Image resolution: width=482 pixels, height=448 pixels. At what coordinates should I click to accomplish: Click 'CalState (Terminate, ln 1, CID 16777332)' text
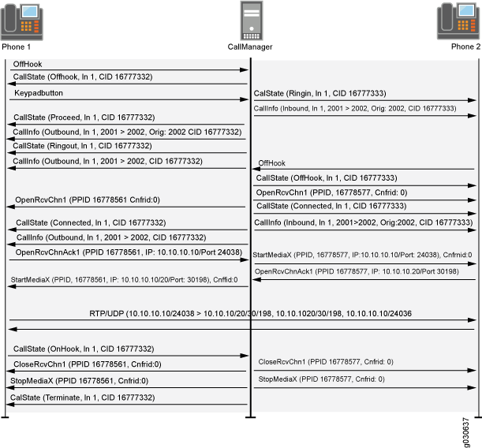(82, 398)
